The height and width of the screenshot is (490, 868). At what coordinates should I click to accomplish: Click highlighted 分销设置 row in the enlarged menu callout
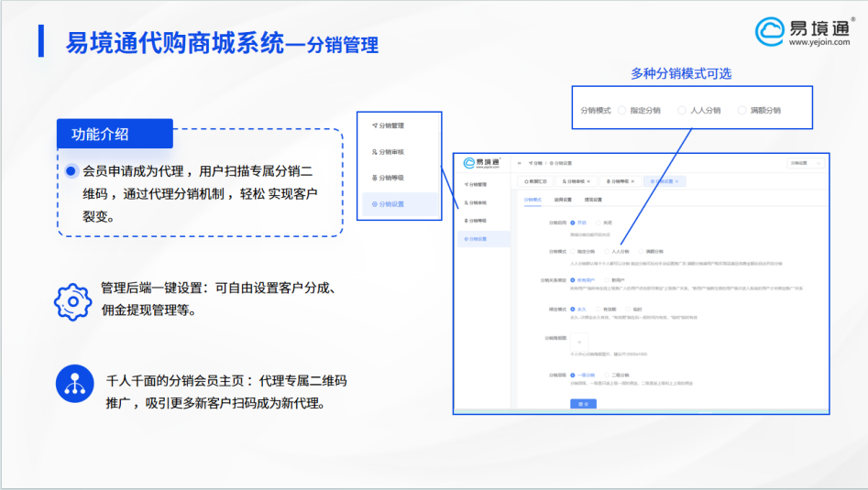(400, 204)
